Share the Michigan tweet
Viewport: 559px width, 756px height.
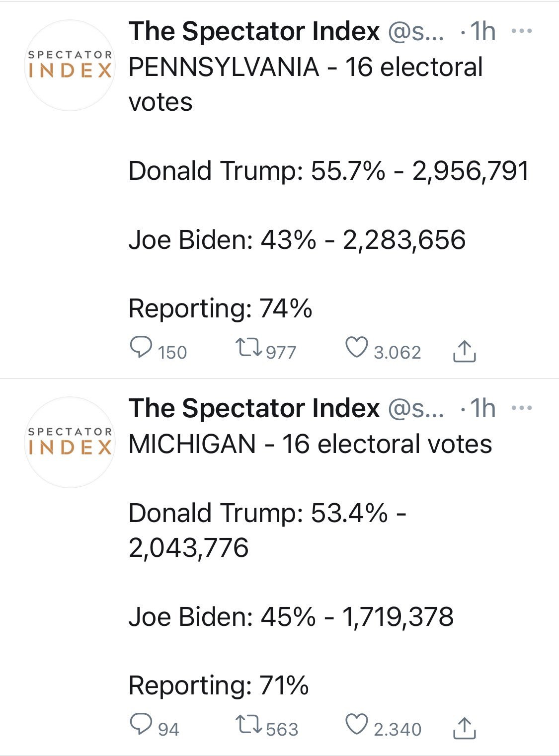[465, 728]
